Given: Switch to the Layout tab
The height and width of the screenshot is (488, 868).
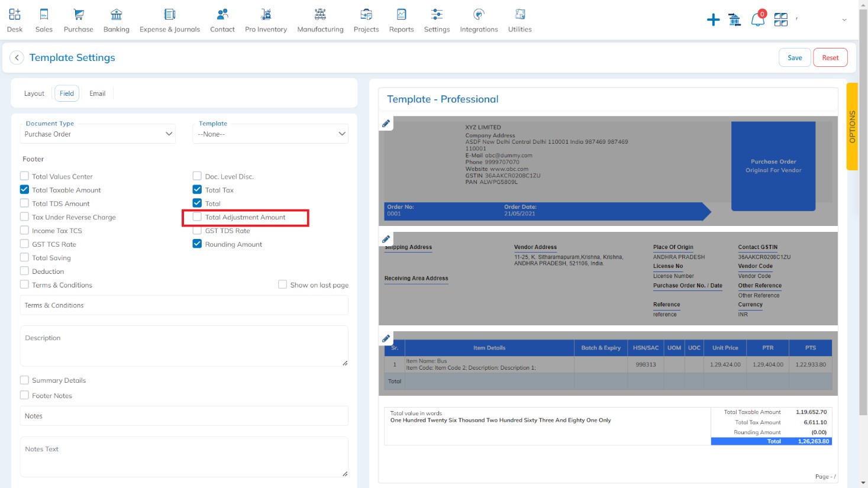Looking at the screenshot, I should (x=34, y=93).
